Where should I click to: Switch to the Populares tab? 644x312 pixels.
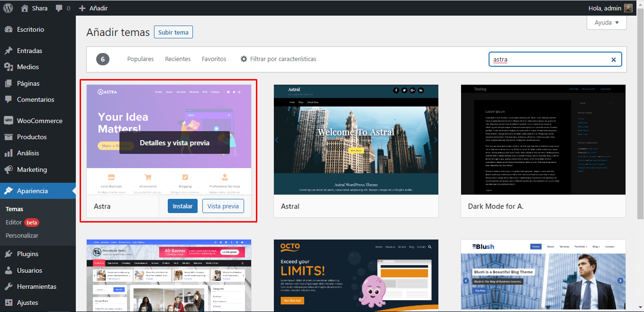[140, 59]
